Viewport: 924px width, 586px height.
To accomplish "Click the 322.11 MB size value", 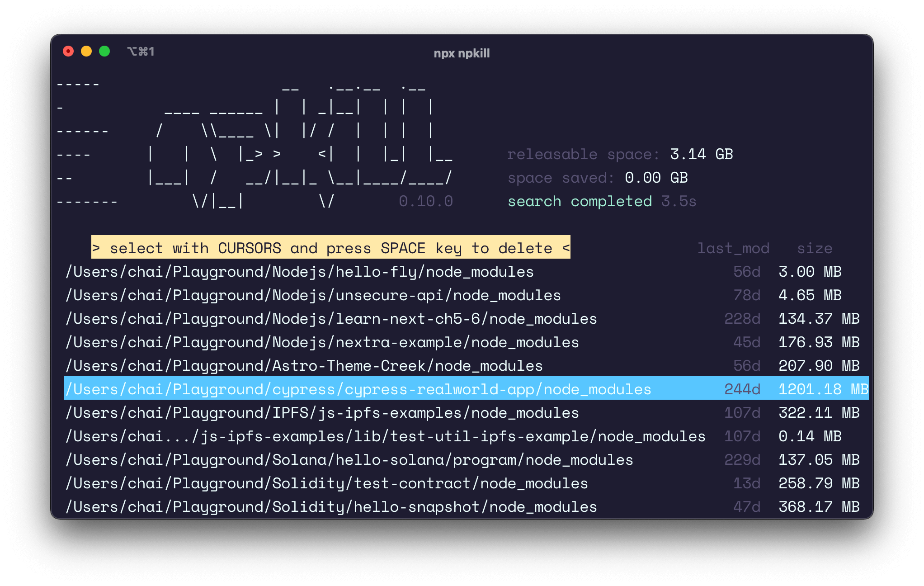I will pyautogui.click(x=819, y=413).
